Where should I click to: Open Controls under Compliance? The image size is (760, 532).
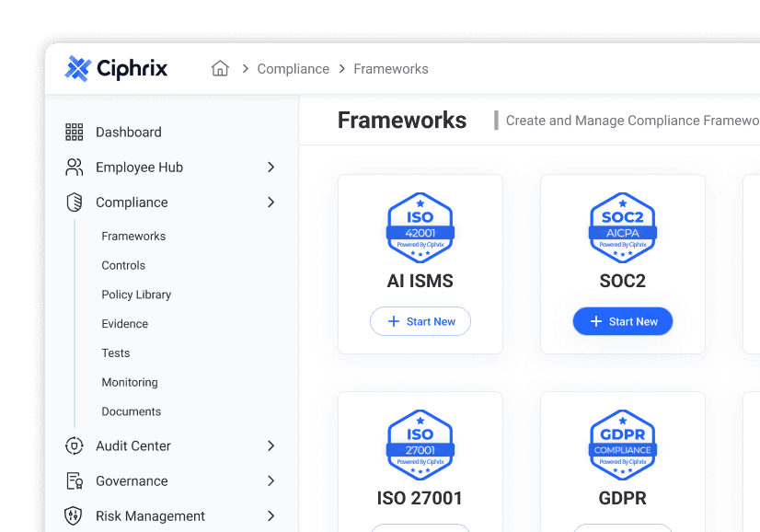[x=123, y=265]
